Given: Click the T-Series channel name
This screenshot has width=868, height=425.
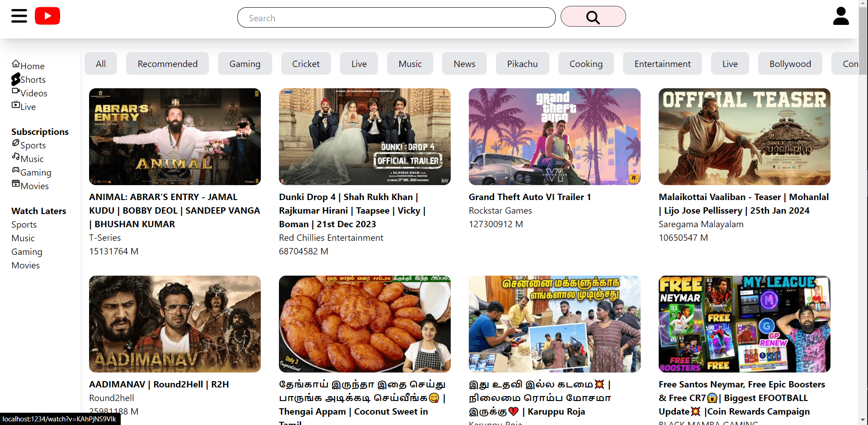Looking at the screenshot, I should pyautogui.click(x=105, y=238).
